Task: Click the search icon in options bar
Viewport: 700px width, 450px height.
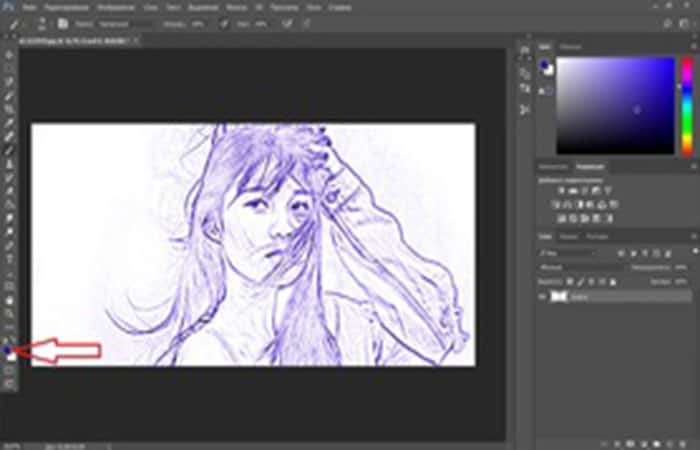Action: tap(668, 24)
